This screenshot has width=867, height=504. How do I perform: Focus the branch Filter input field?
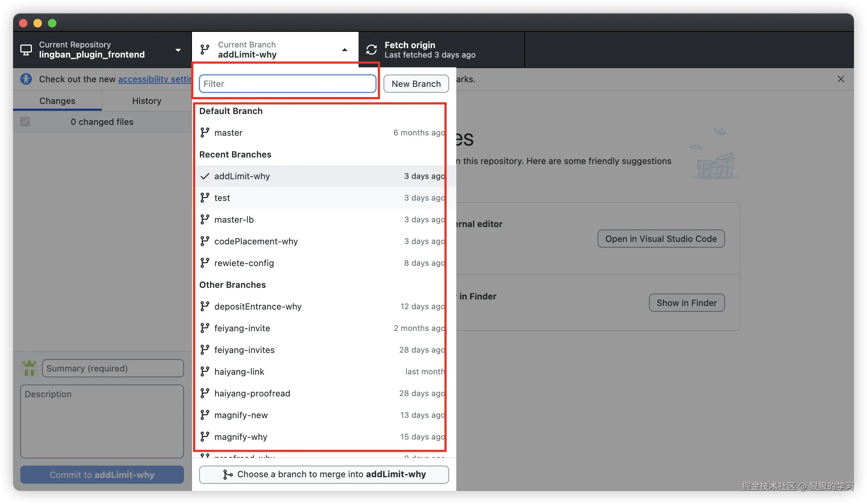[288, 84]
